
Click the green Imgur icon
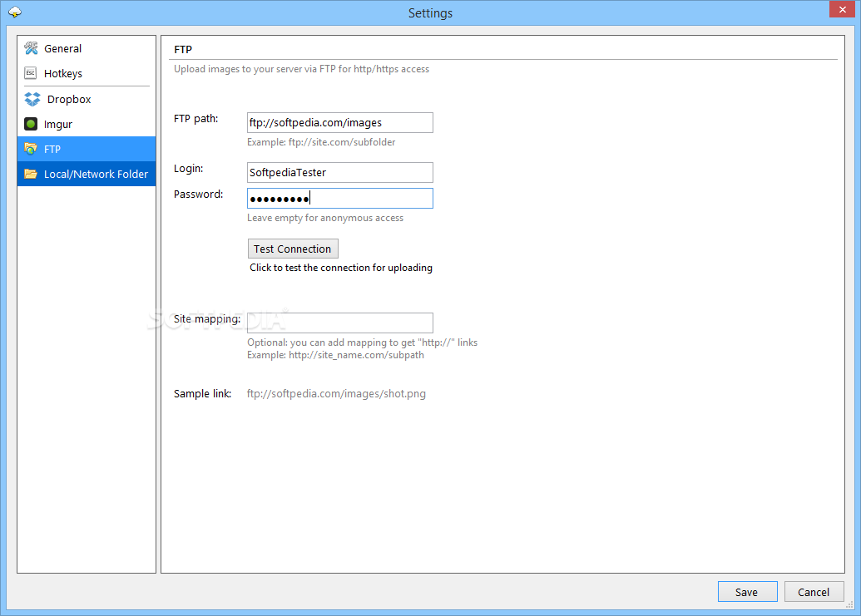(31, 124)
